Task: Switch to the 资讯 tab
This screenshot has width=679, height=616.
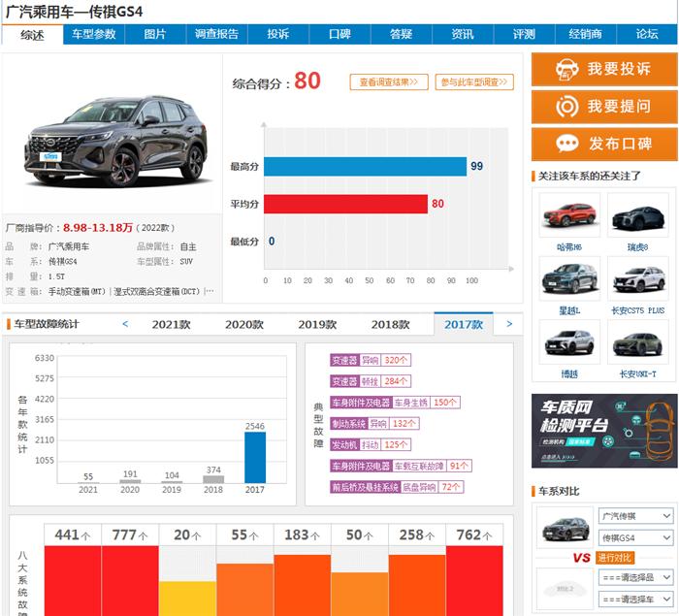Action: coord(463,34)
